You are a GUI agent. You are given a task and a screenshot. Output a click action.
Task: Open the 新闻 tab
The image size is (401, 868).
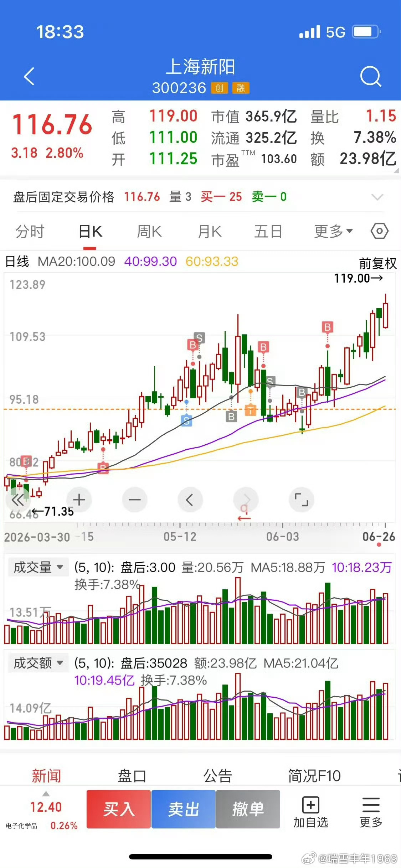click(x=46, y=775)
